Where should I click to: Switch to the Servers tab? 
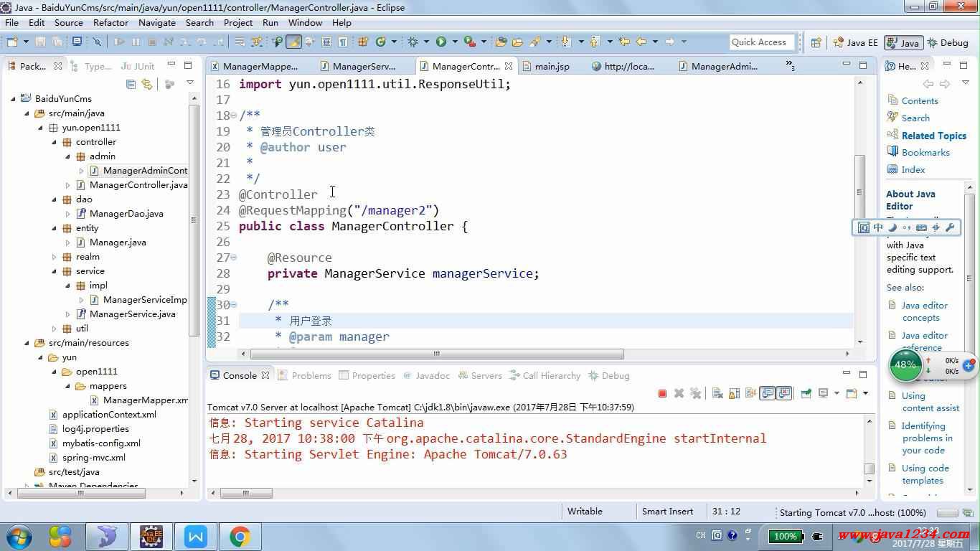479,375
